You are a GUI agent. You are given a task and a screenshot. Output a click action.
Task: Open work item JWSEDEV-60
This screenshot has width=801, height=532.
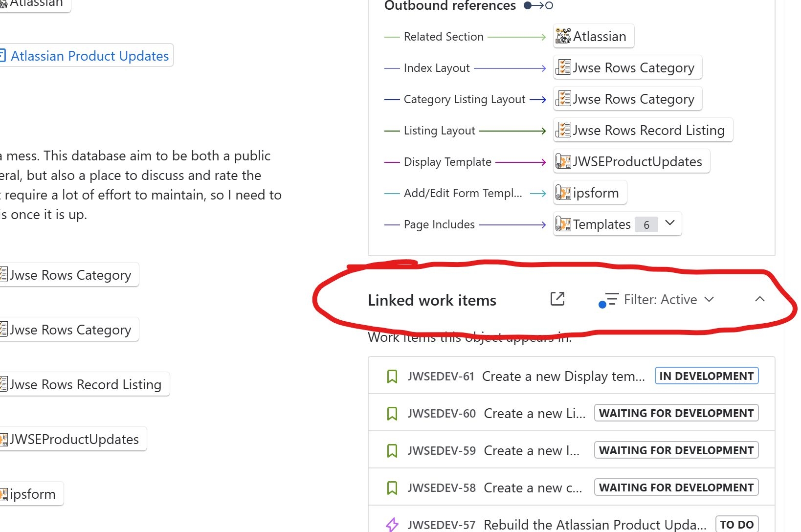point(441,414)
